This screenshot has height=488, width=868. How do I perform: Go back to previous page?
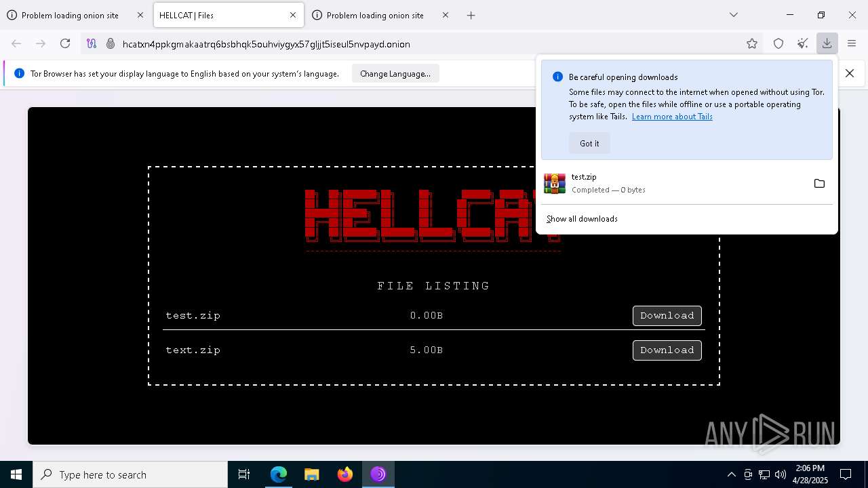coord(16,43)
